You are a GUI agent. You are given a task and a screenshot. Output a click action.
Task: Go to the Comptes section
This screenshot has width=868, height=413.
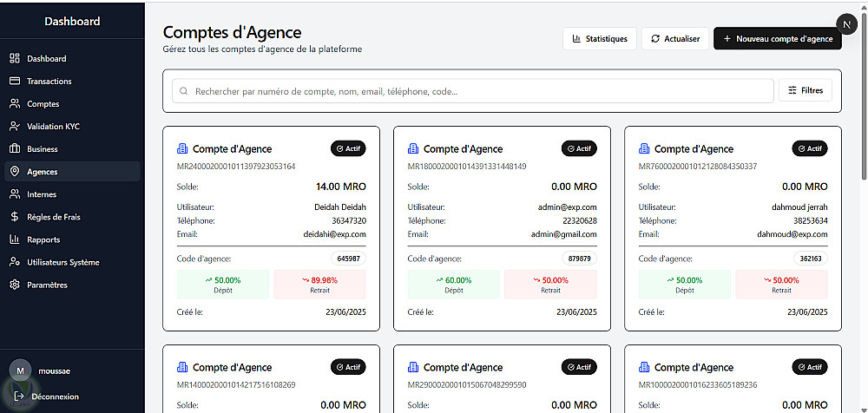pyautogui.click(x=43, y=104)
